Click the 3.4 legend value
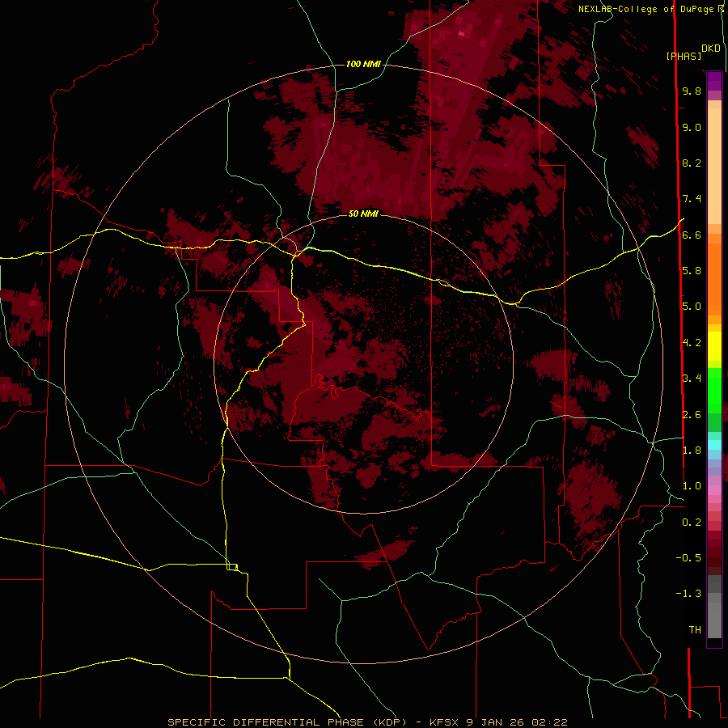 (692, 379)
